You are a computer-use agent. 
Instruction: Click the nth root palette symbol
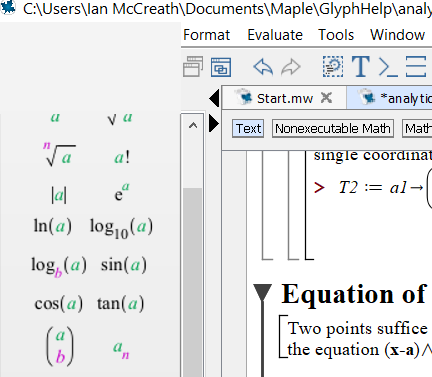click(x=59, y=154)
